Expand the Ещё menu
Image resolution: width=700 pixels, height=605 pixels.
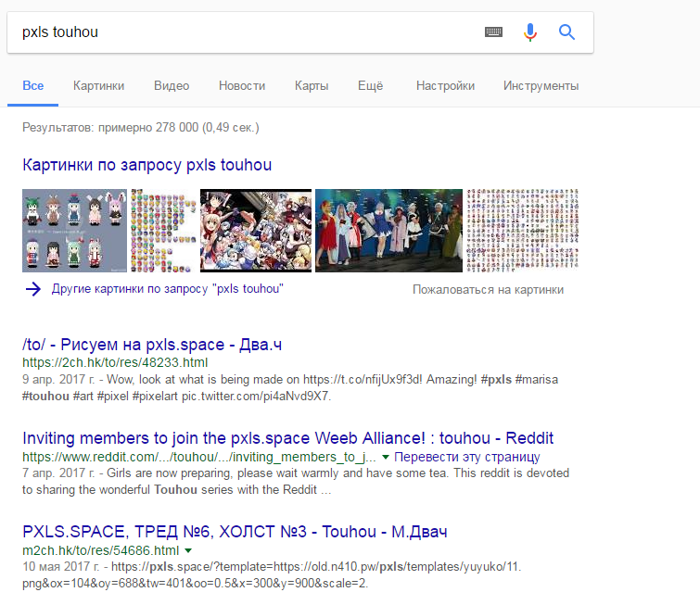pos(371,85)
